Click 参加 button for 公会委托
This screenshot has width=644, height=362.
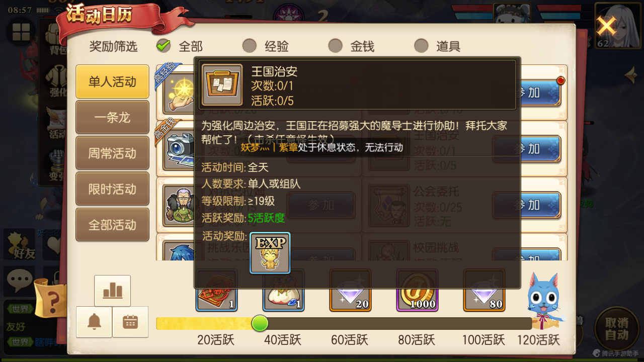(x=527, y=206)
